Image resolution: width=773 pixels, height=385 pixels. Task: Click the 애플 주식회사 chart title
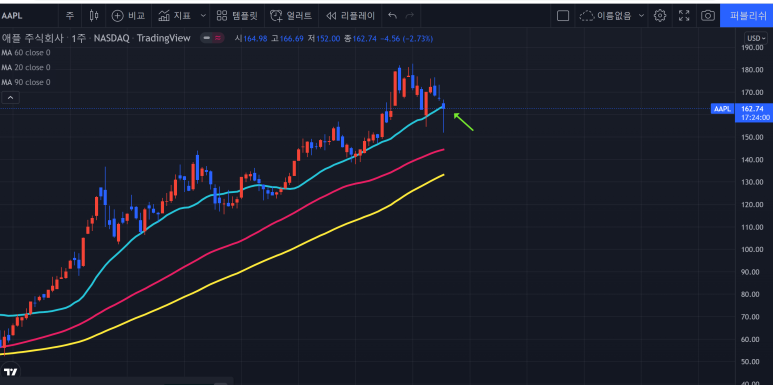[x=33, y=38]
